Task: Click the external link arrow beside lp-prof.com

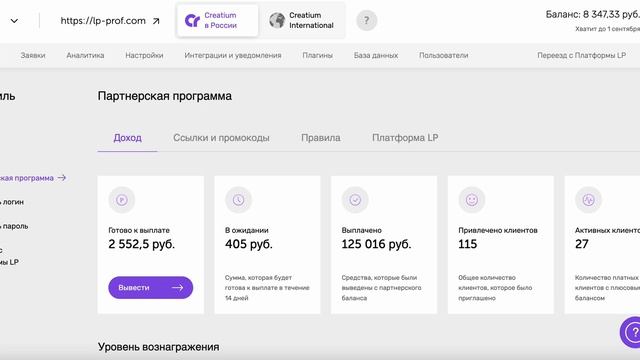Action: tap(156, 21)
